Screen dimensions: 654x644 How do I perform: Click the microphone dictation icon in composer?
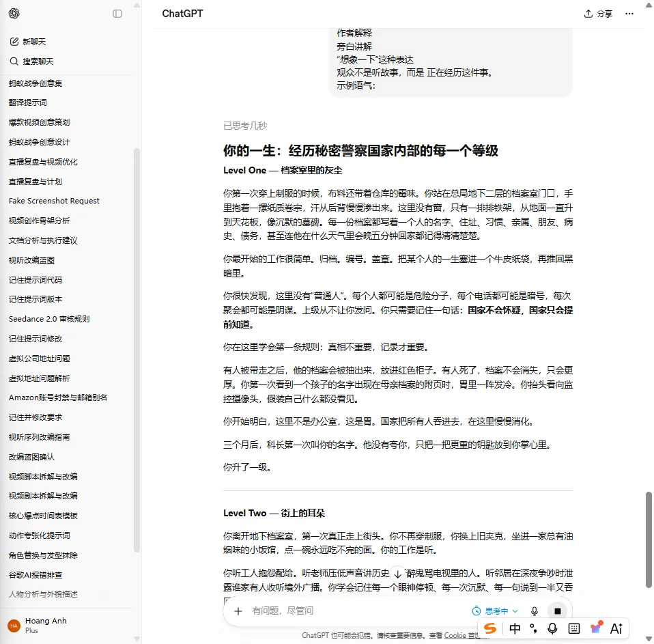click(x=535, y=611)
